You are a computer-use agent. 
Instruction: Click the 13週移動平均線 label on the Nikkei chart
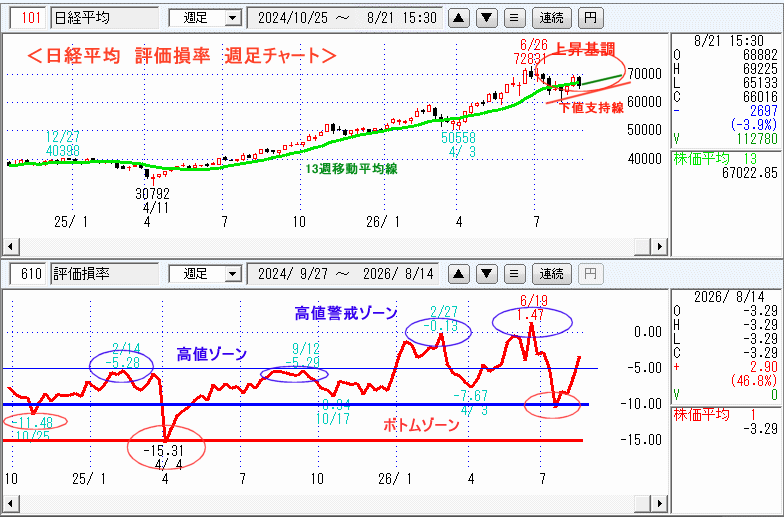(x=351, y=169)
